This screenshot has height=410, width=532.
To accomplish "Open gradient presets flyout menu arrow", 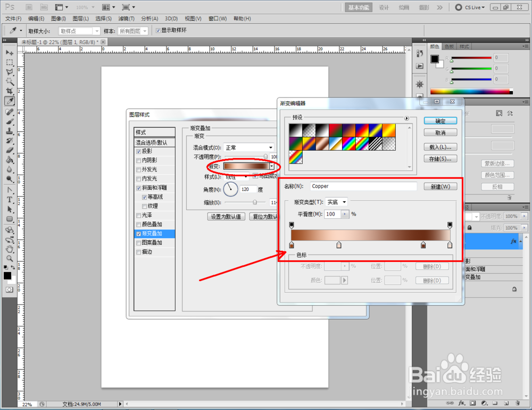I will click(406, 118).
